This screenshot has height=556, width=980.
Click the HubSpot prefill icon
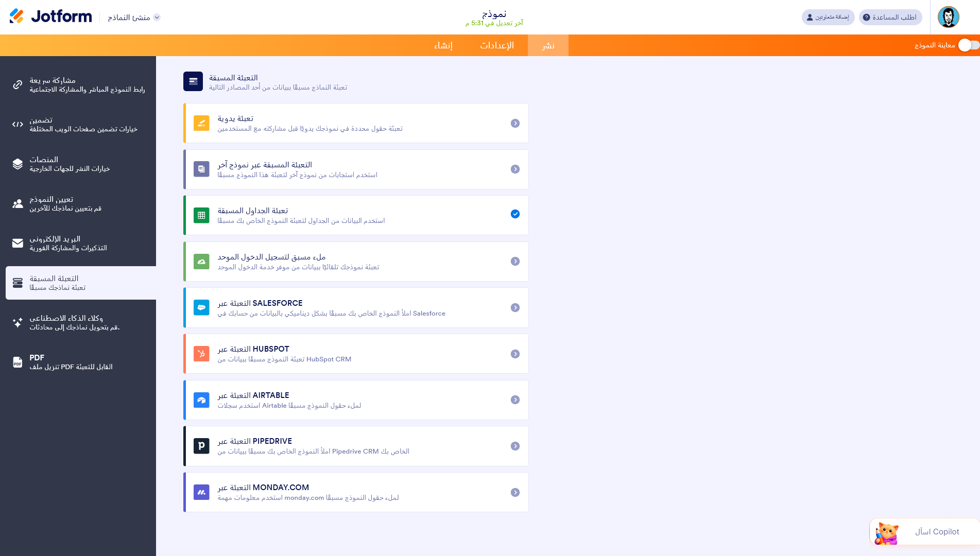[x=201, y=354]
